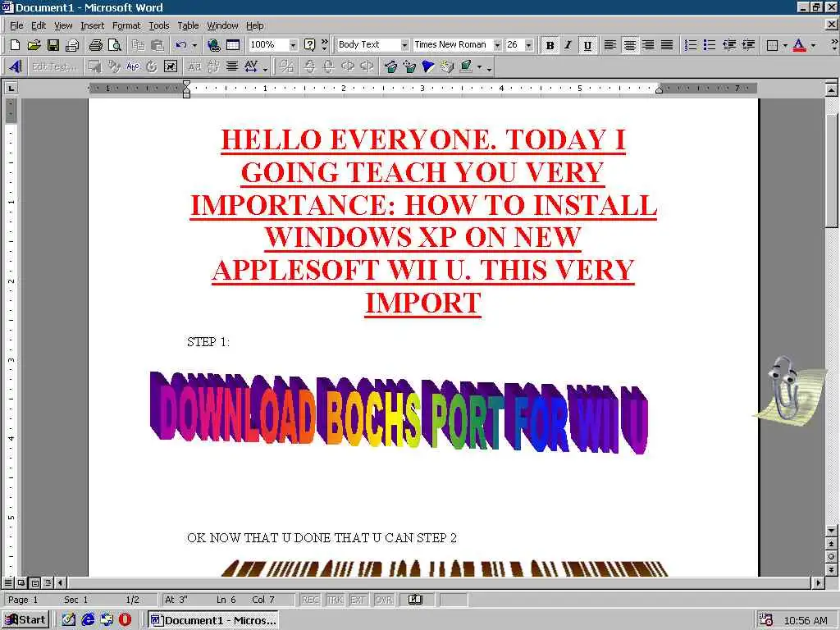
Task: Switch to Outline View button
Action: pyautogui.click(x=48, y=582)
